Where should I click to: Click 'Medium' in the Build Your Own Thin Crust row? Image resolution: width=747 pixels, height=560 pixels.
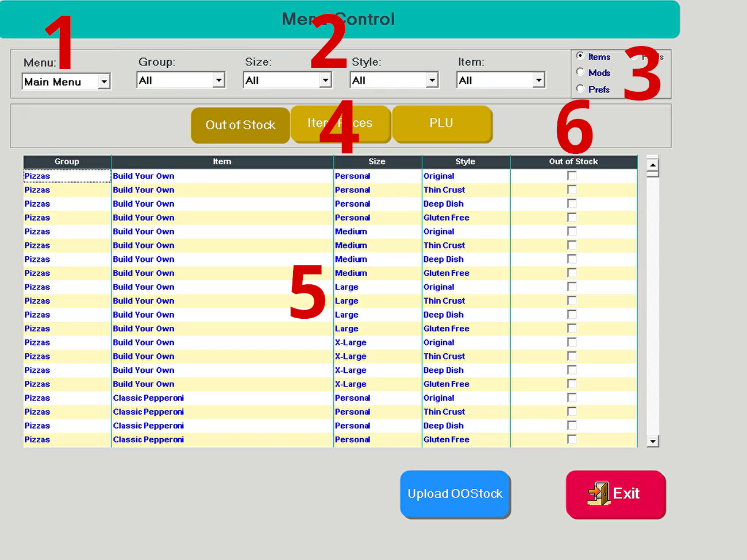coord(351,245)
